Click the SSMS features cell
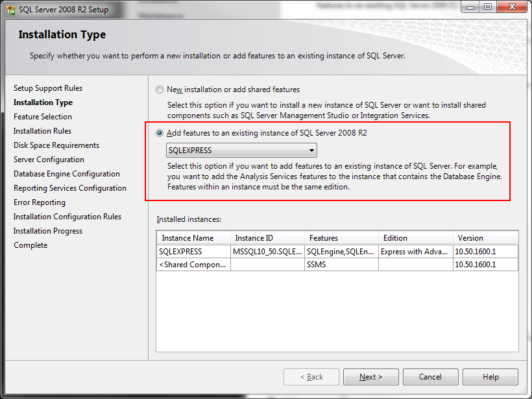 341,265
